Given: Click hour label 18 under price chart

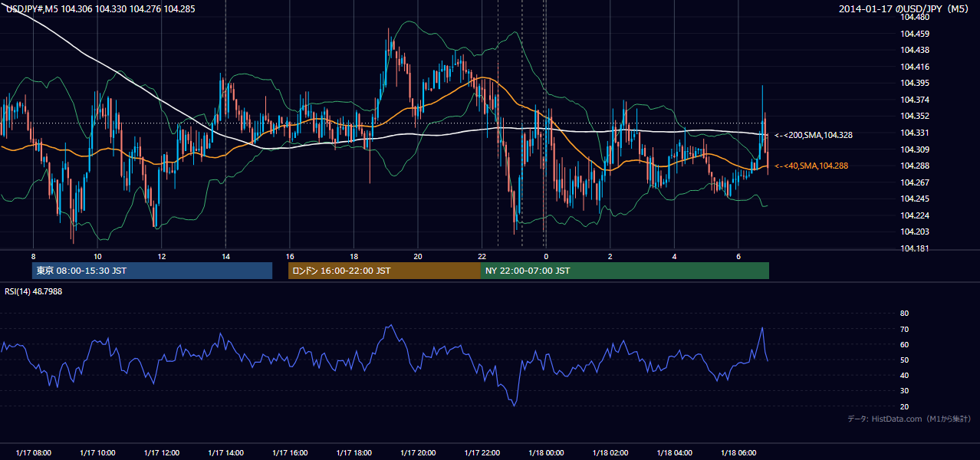Looking at the screenshot, I should point(354,255).
